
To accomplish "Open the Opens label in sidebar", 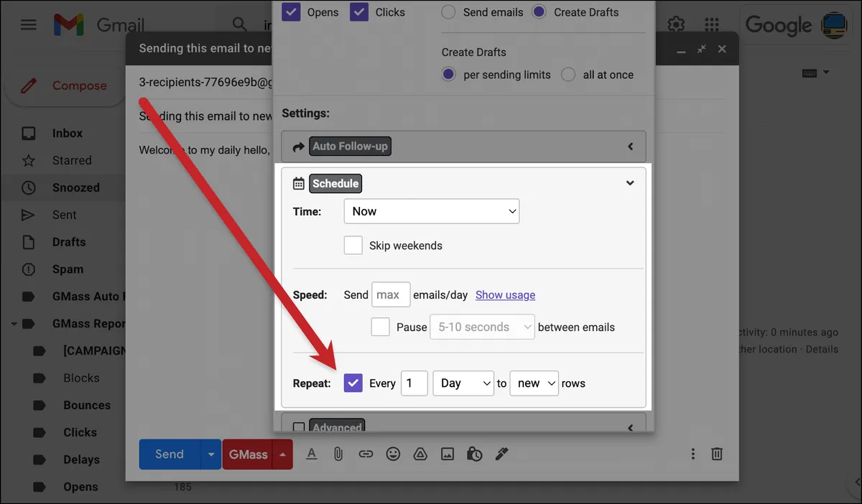I will pos(80,487).
